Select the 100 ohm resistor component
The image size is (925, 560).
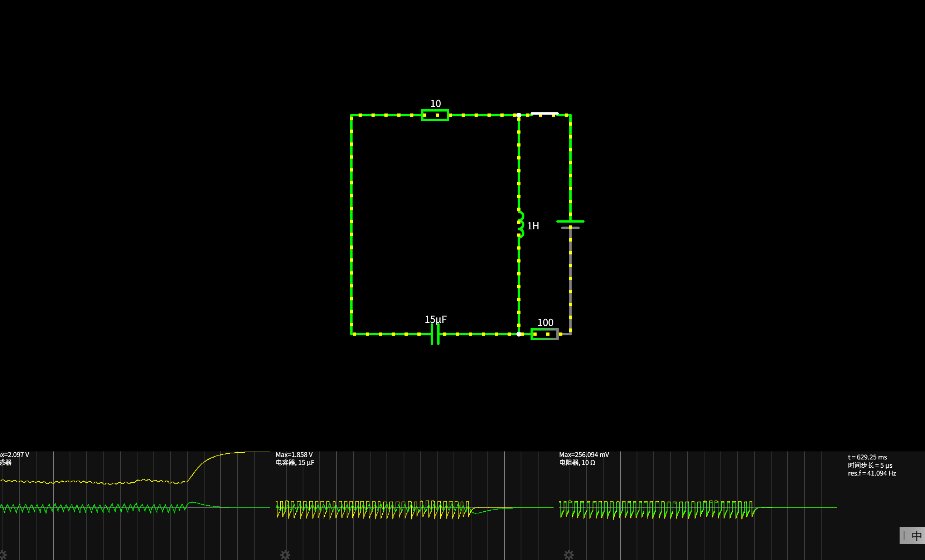click(544, 334)
